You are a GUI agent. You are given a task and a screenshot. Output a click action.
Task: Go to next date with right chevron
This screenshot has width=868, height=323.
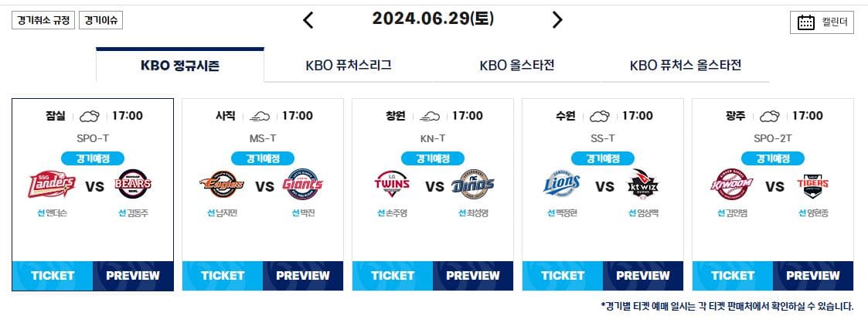coord(557,20)
